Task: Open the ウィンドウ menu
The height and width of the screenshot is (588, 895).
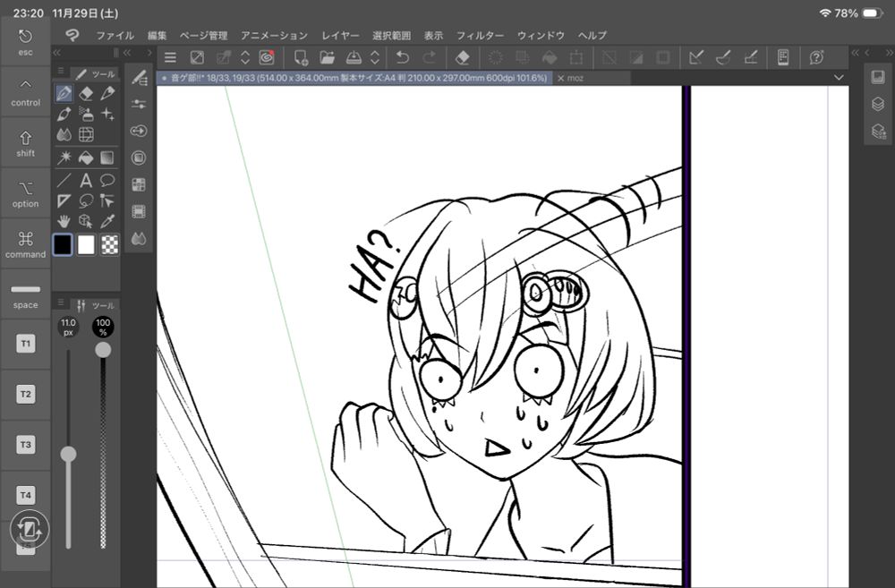Action: coord(541,36)
